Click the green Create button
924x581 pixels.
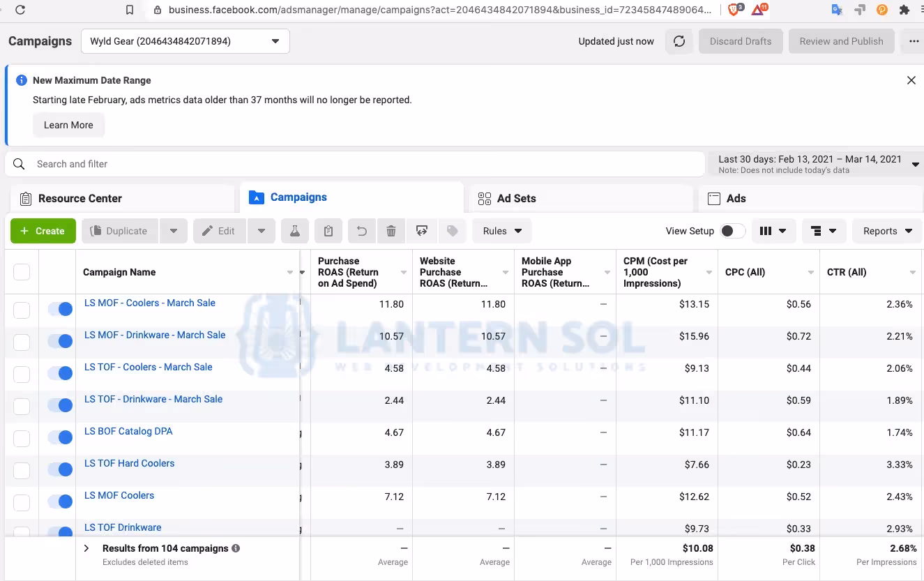coord(43,231)
